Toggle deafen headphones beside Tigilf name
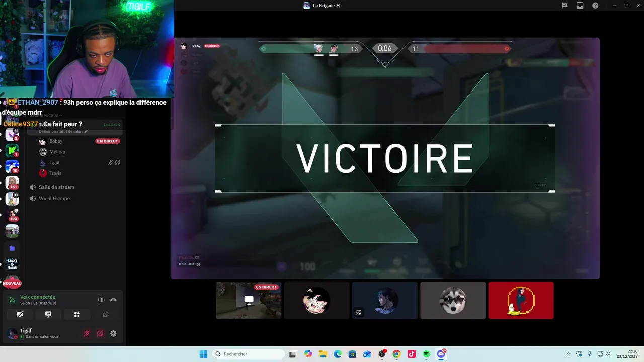 pyautogui.click(x=100, y=333)
